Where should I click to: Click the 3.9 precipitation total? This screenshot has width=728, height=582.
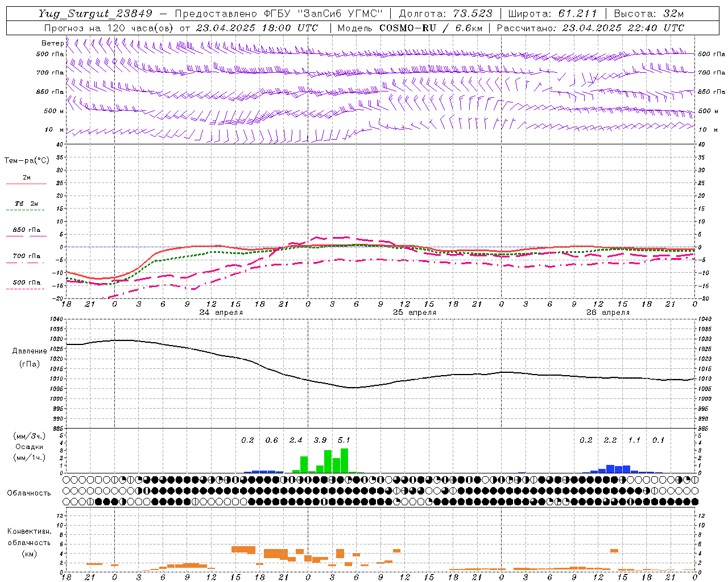pos(320,440)
